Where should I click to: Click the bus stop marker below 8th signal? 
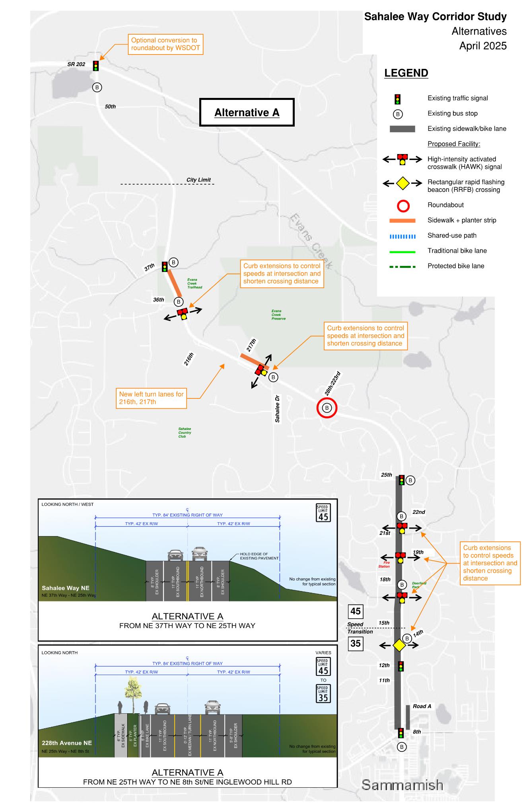[x=402, y=747]
